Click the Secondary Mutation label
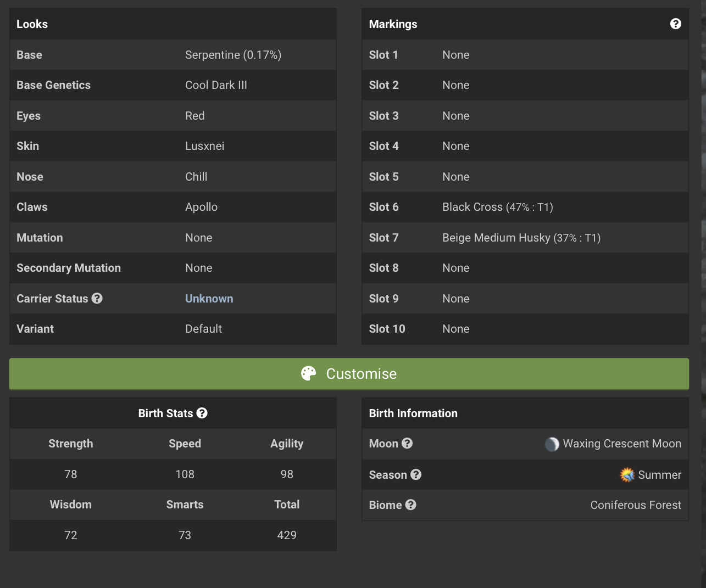This screenshot has width=706, height=588. coord(69,268)
